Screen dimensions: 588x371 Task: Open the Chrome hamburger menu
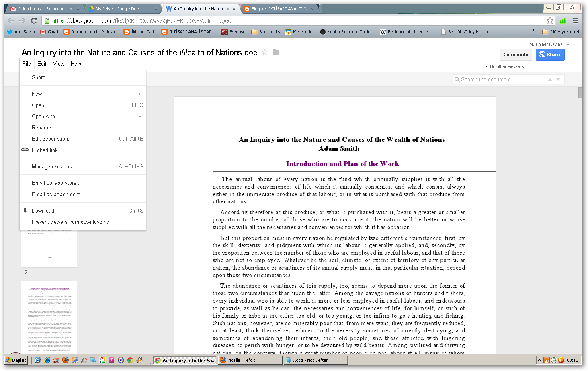576,21
